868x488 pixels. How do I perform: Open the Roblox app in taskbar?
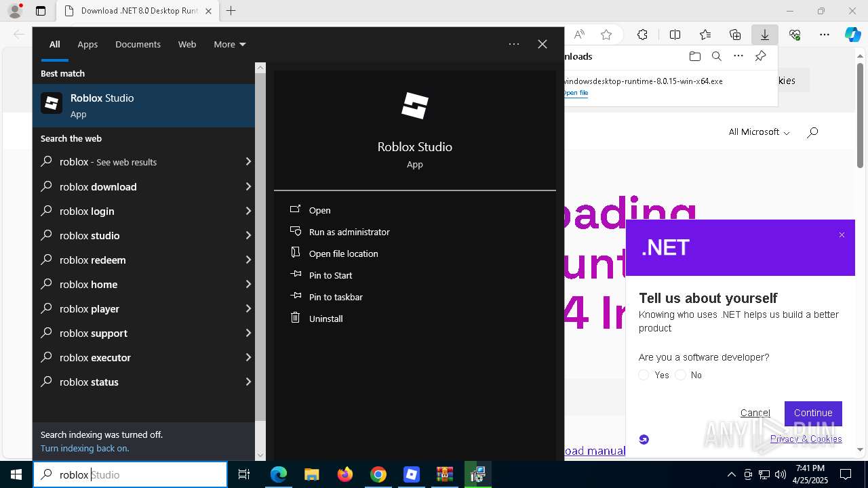point(412,474)
